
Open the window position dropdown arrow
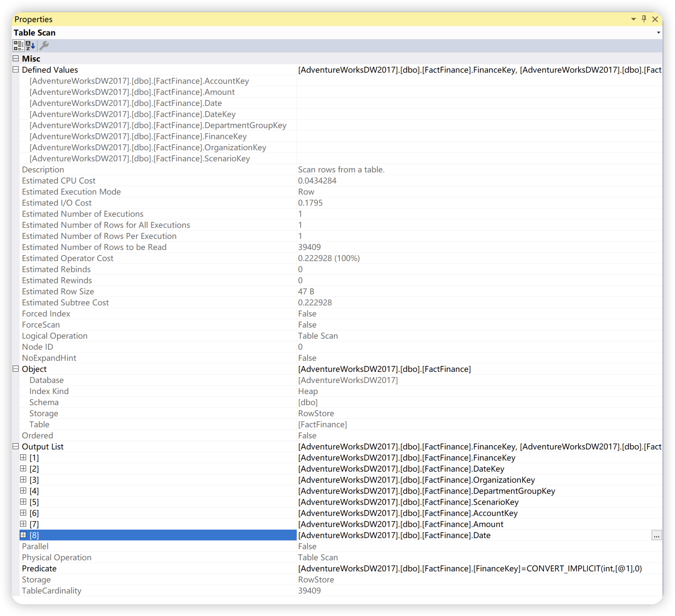pyautogui.click(x=633, y=19)
